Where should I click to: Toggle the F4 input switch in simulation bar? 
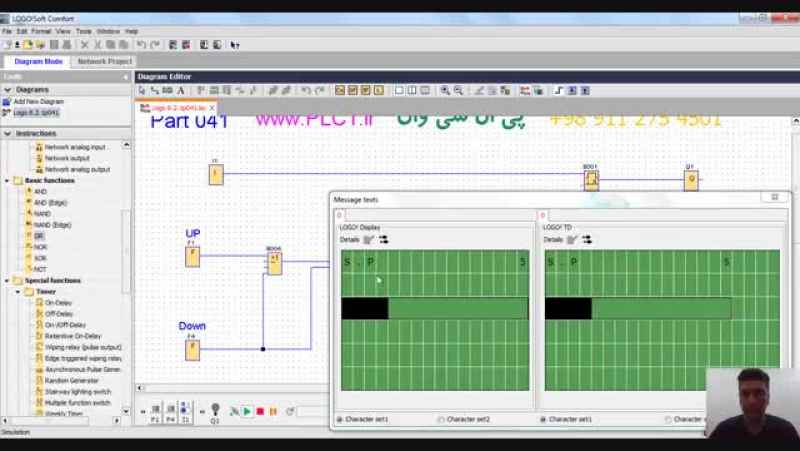[170, 413]
